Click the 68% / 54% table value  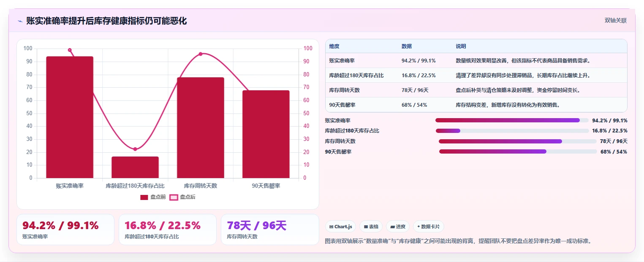(x=414, y=105)
